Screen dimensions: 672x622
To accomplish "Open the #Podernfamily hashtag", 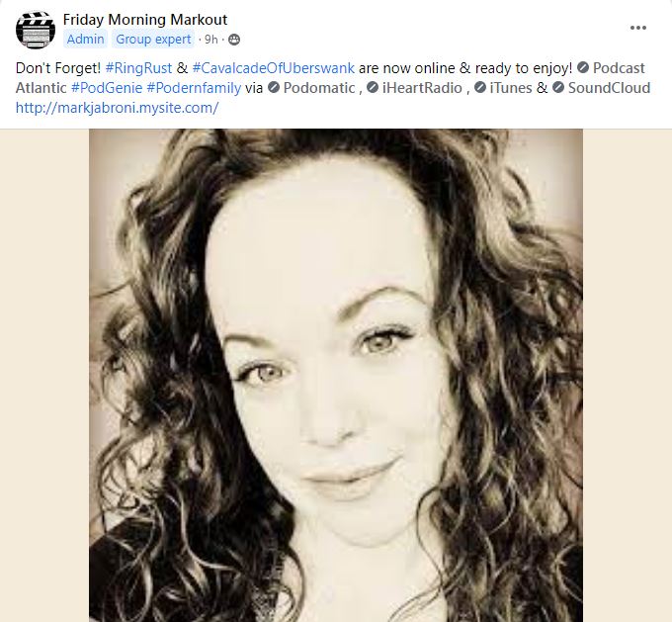I will pos(194,88).
